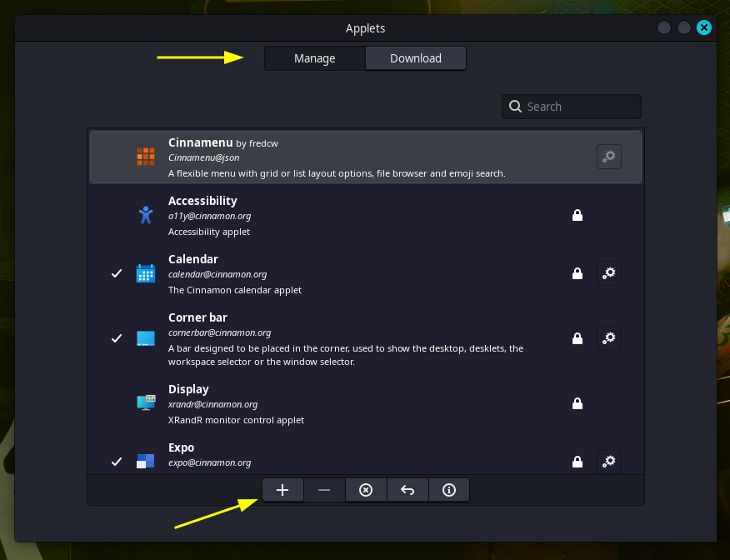Click the Calendar checkmark indicator

click(117, 273)
